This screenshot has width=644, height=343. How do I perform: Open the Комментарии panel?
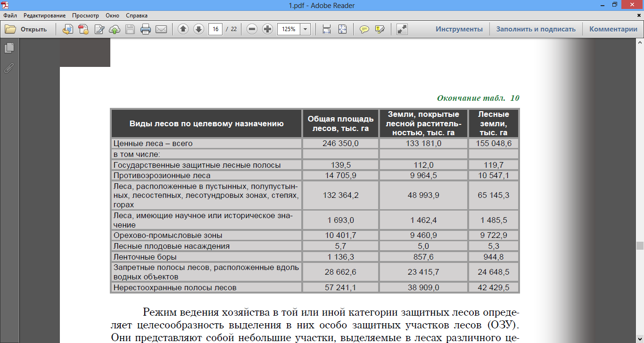613,29
